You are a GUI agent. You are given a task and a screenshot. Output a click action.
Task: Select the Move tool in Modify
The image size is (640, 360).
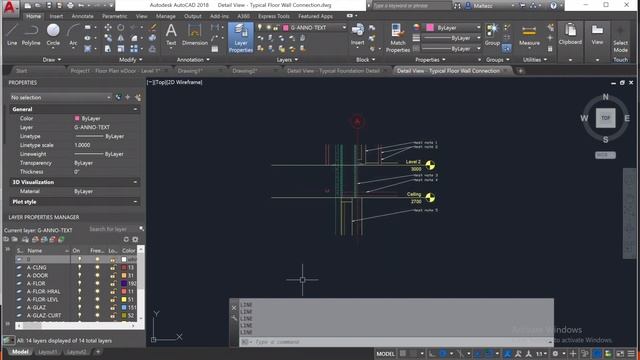[108, 27]
